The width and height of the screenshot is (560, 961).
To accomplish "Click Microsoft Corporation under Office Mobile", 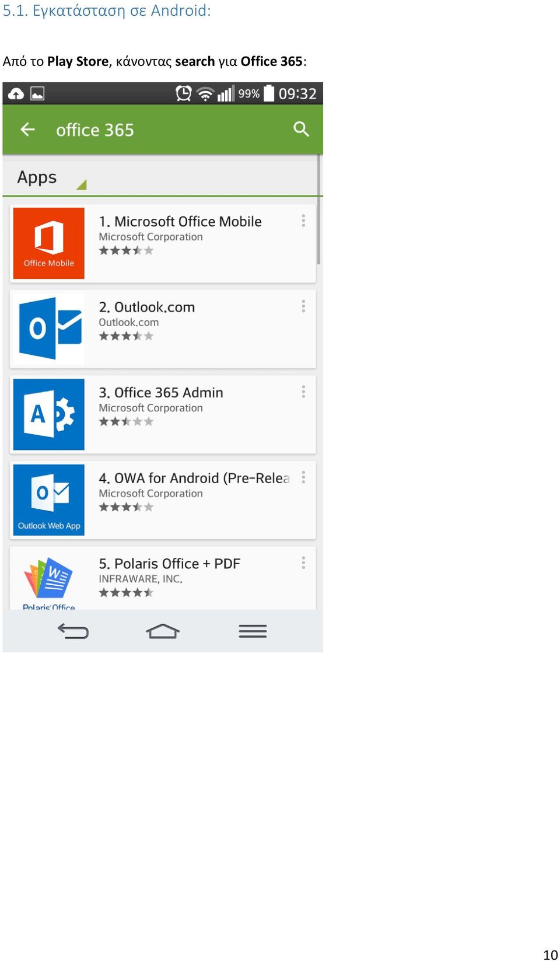I will pyautogui.click(x=150, y=237).
